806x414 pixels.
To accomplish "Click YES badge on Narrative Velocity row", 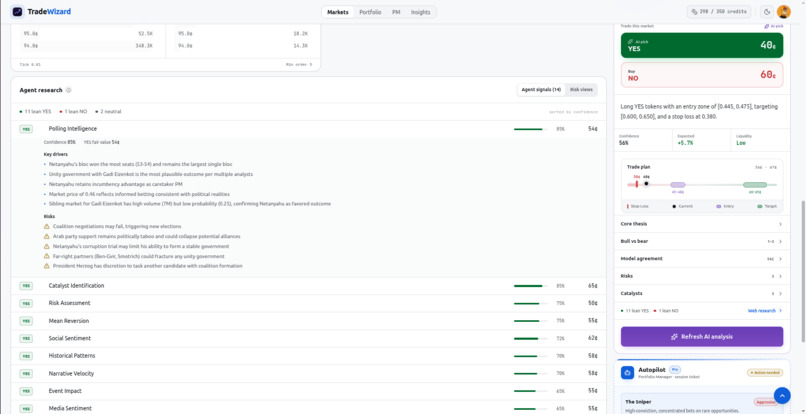I will [x=26, y=373].
